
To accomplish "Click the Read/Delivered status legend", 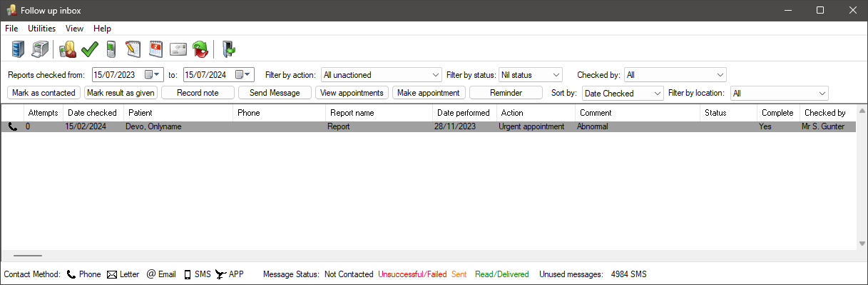I will point(502,274).
